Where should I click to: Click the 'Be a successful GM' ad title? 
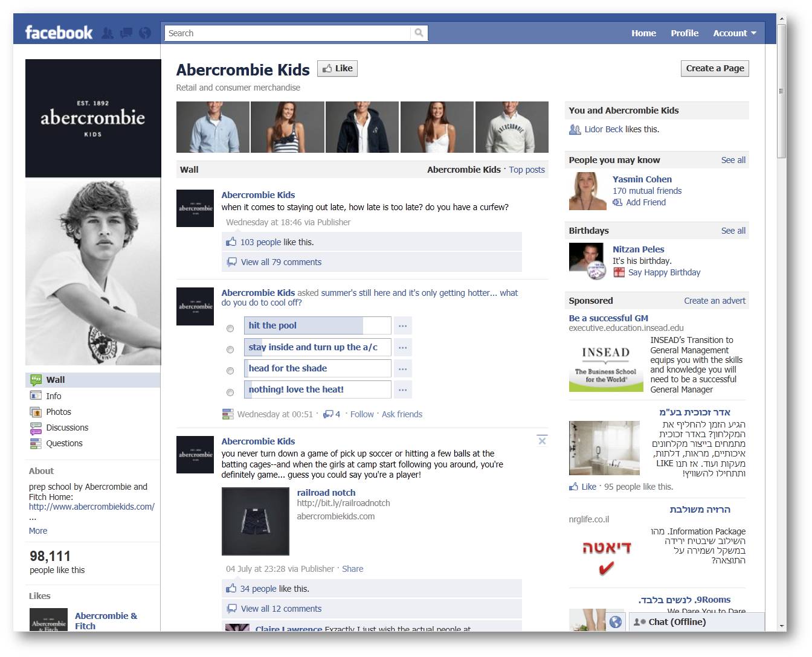608,318
